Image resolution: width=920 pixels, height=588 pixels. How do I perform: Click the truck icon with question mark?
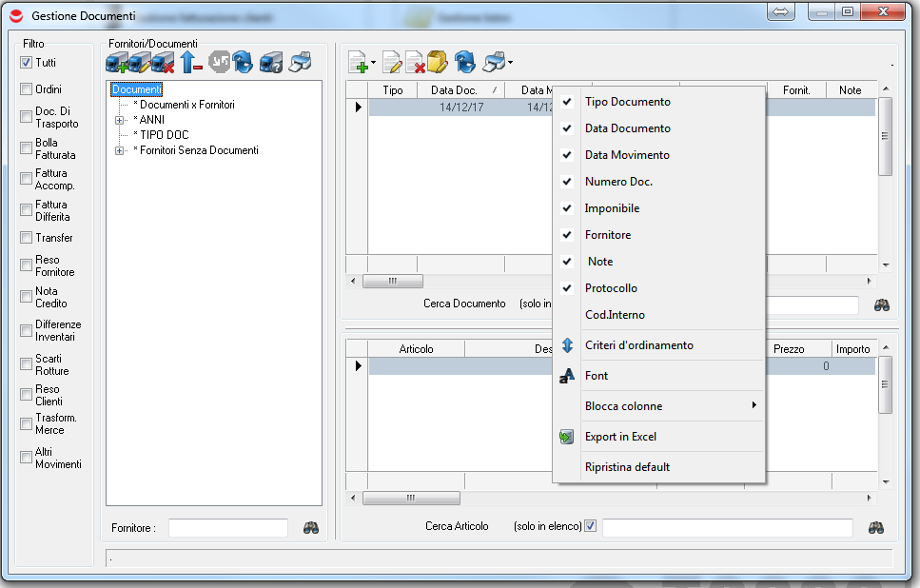[x=270, y=63]
